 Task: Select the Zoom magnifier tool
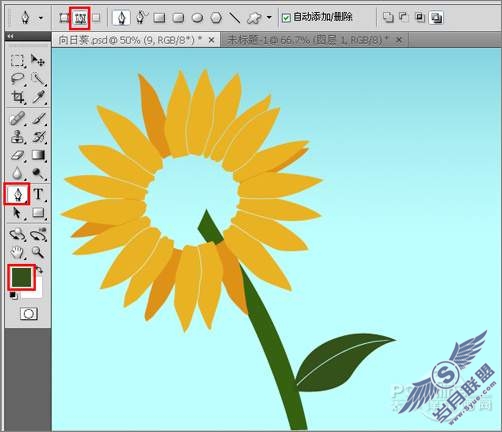click(x=38, y=252)
